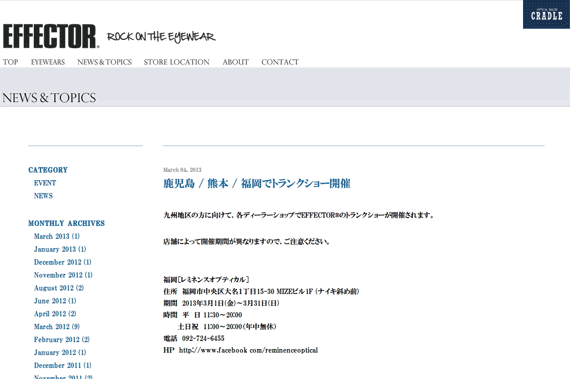Go to the TOP menu item
Screen dimensions: 570x379
click(11, 62)
